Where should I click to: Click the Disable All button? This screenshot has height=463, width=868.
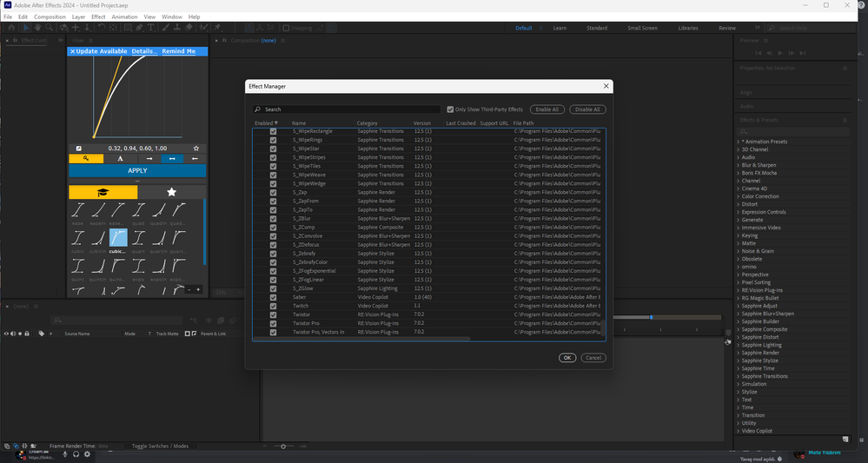pos(587,109)
